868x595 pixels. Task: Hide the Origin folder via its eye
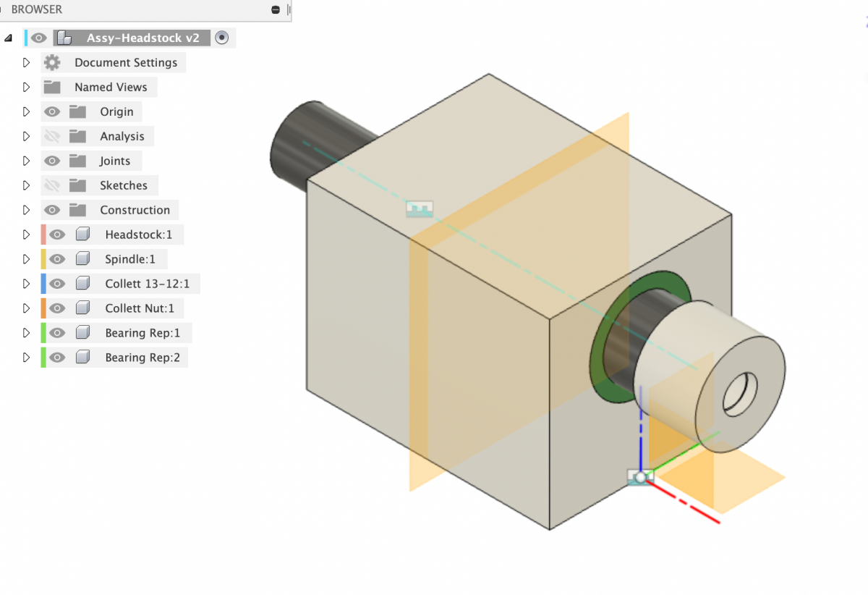[51, 111]
